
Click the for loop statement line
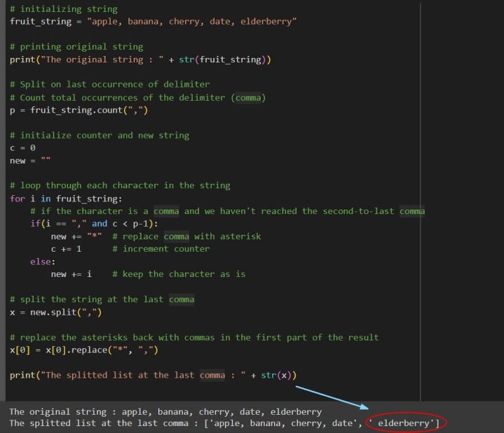click(x=63, y=198)
